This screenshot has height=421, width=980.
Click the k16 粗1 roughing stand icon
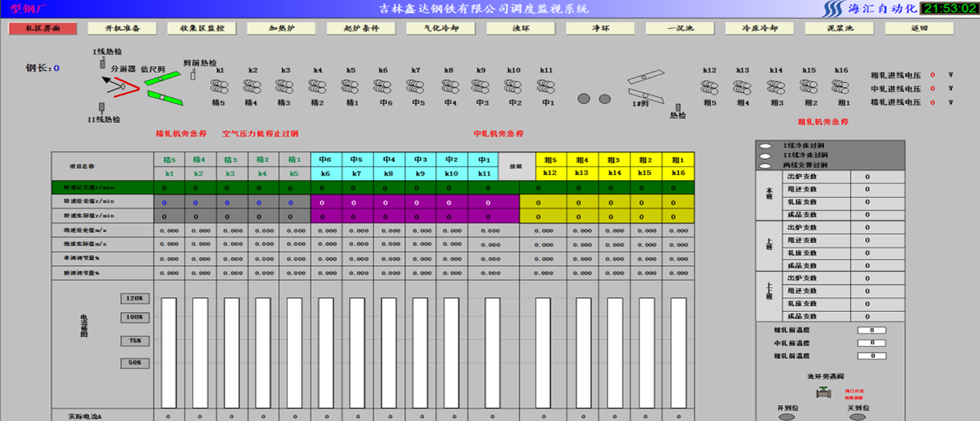click(x=840, y=87)
